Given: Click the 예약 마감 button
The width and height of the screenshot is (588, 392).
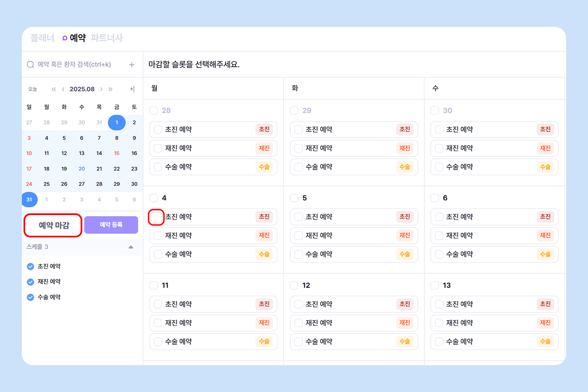Looking at the screenshot, I should [x=54, y=225].
